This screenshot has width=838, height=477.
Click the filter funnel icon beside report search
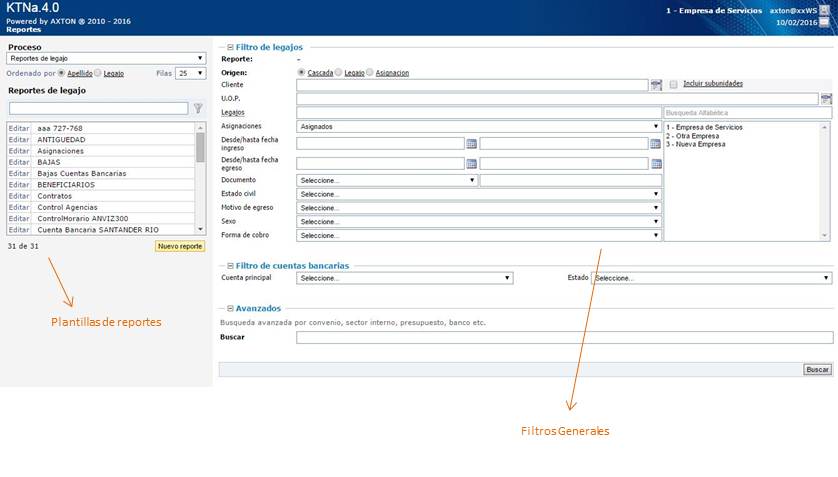click(198, 108)
